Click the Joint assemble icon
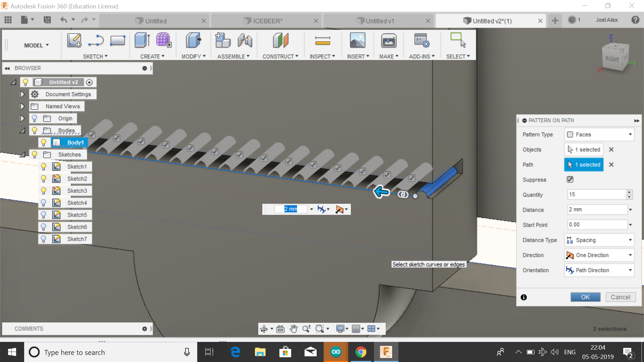The height and width of the screenshot is (362, 644). point(245,41)
